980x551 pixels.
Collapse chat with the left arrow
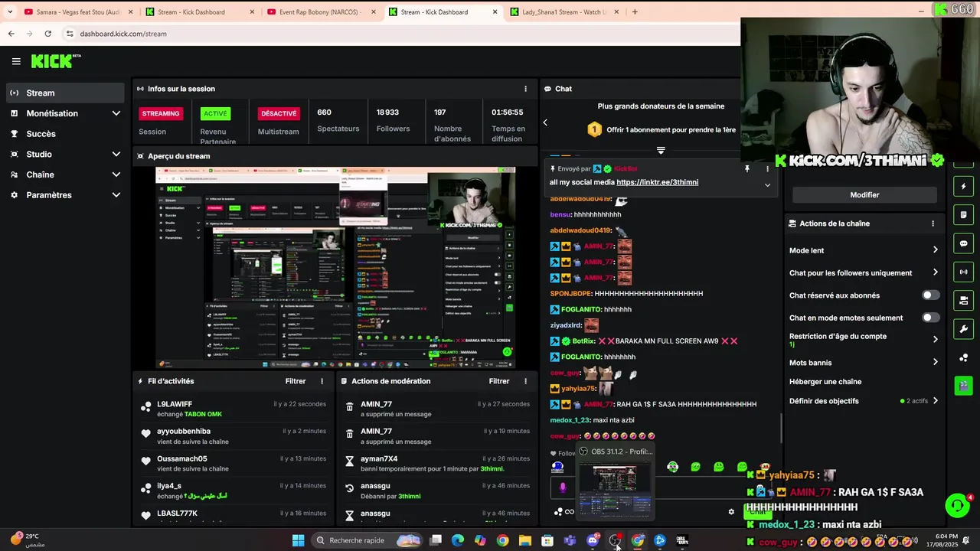[x=545, y=122]
